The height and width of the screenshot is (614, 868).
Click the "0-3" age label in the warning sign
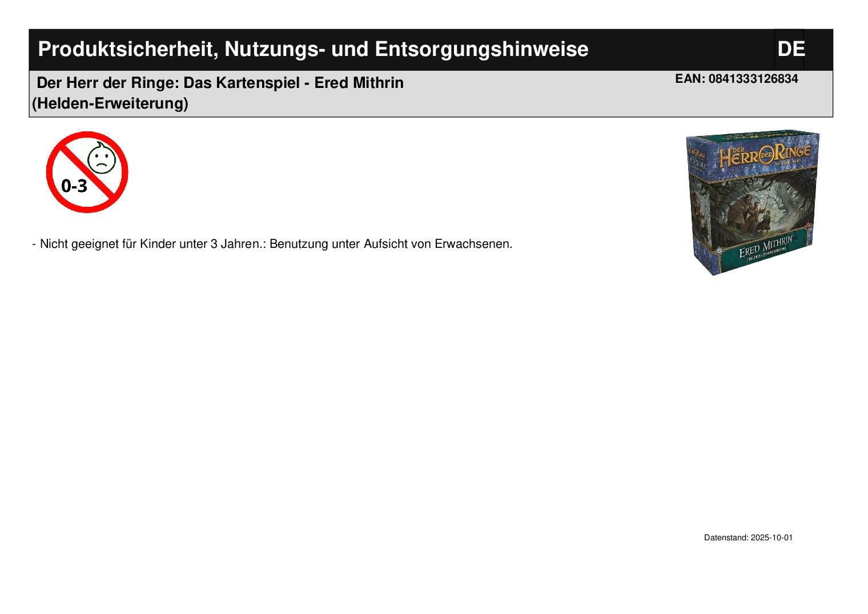[74, 186]
